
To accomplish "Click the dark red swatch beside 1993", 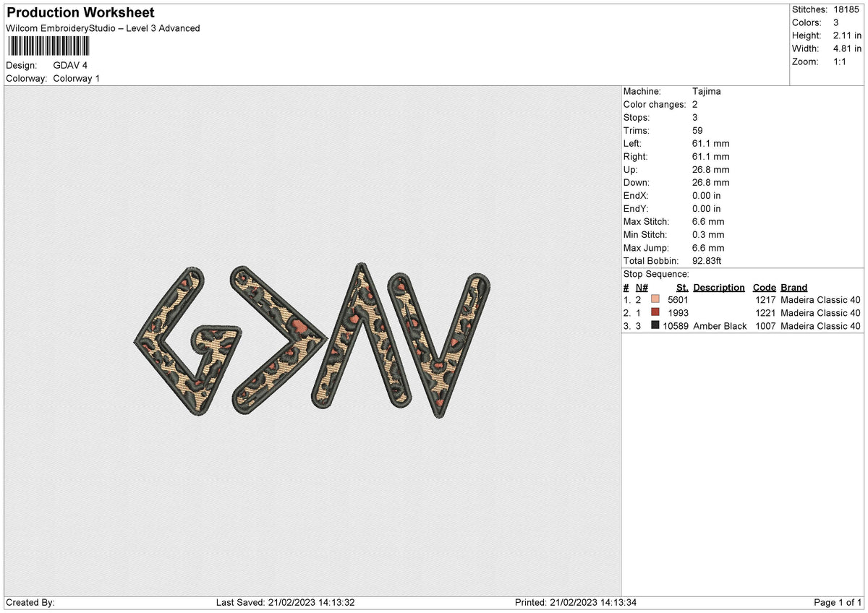I will click(655, 313).
